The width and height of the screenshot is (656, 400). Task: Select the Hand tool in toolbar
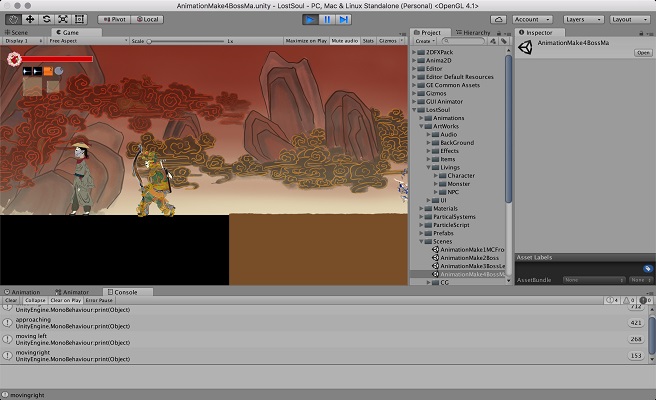click(12, 19)
